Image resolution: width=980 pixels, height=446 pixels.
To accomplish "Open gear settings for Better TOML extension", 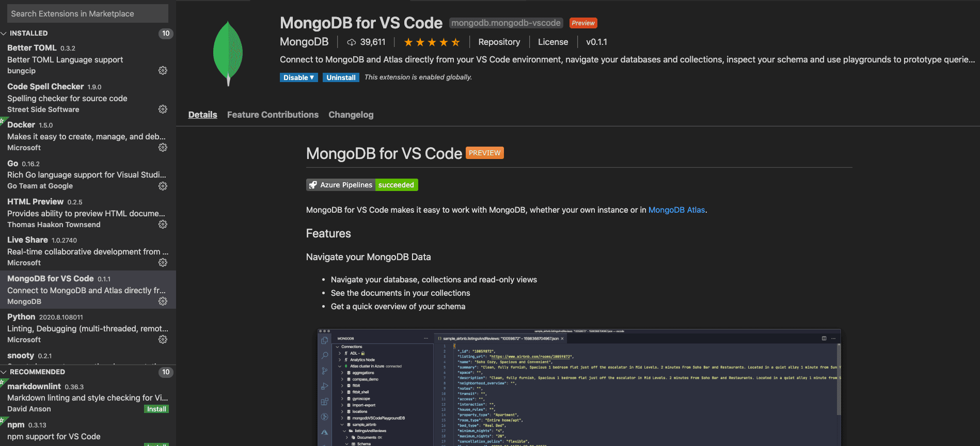I will [x=163, y=71].
